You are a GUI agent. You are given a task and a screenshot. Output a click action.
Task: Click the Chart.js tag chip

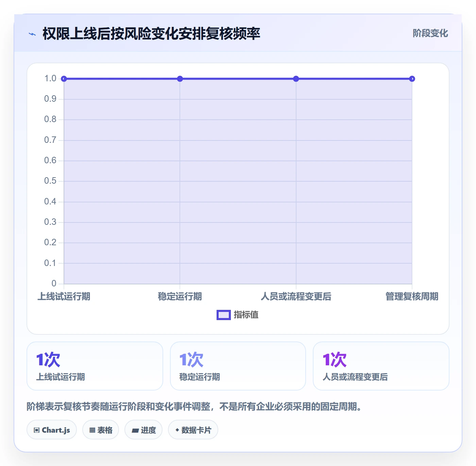(x=52, y=430)
